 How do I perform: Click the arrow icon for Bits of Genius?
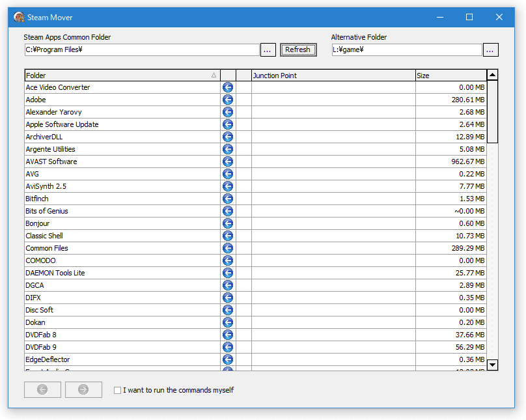[228, 212]
